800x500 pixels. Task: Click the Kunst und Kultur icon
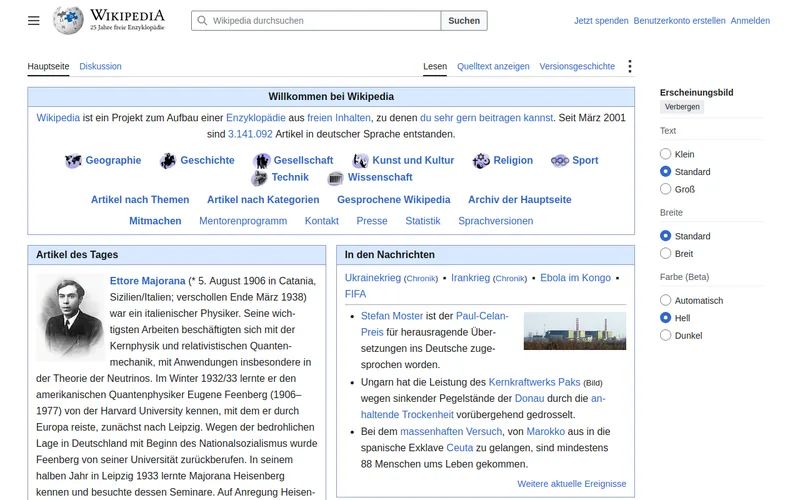360,161
